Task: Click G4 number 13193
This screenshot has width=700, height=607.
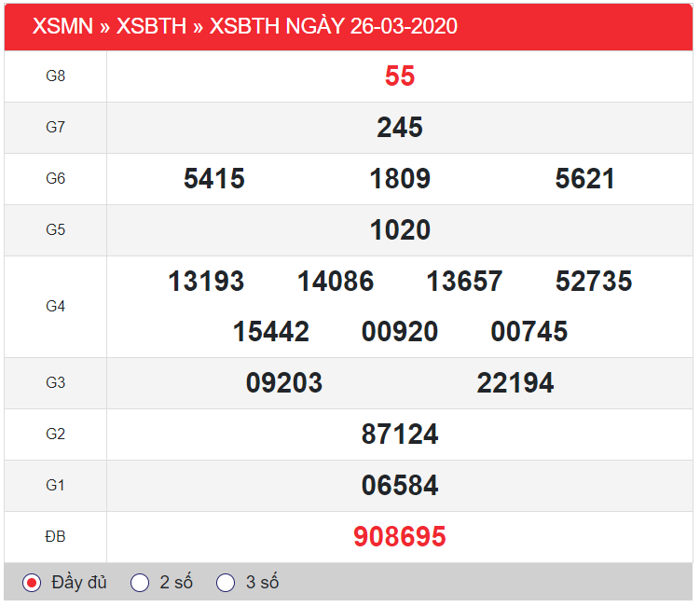Action: (x=206, y=282)
